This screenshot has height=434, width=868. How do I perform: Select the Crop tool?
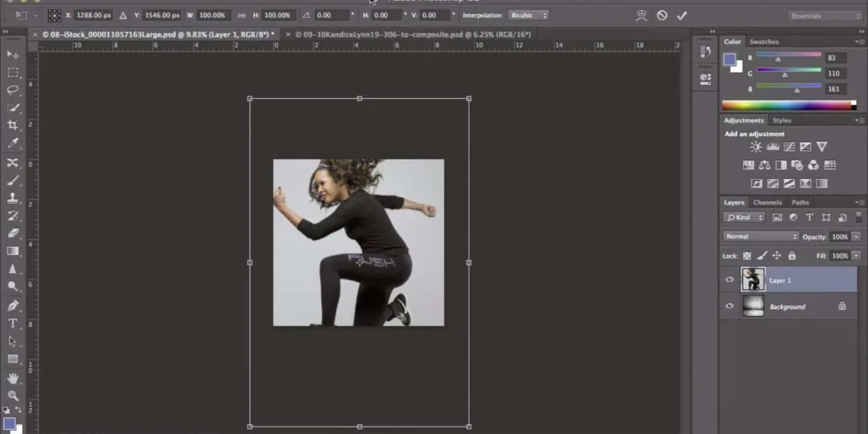(13, 125)
